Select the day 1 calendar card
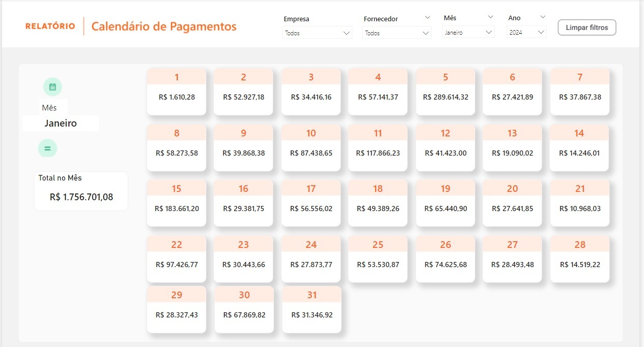 point(176,91)
